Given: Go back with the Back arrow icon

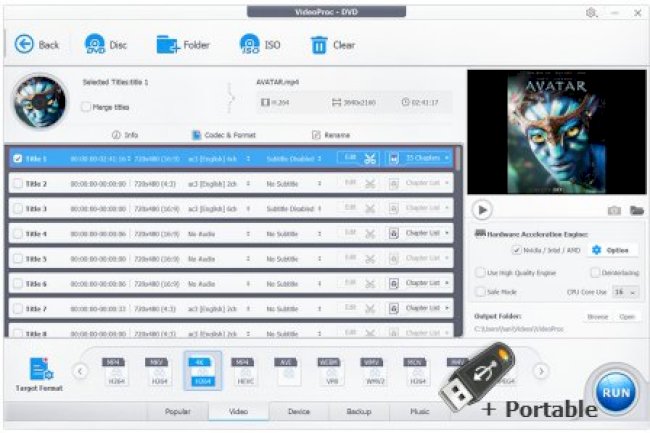Looking at the screenshot, I should coord(24,44).
